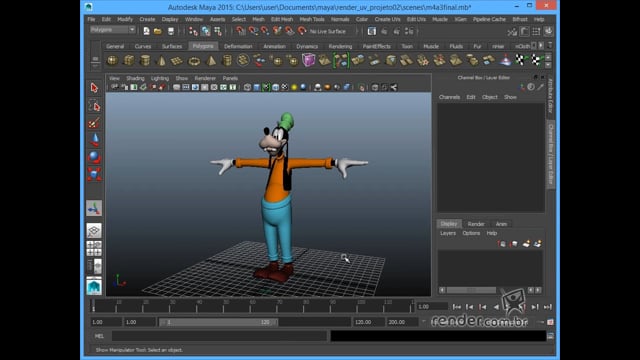Create a polygon plane from shelf
Viewport: 640px width, 360px height.
pyautogui.click(x=177, y=61)
